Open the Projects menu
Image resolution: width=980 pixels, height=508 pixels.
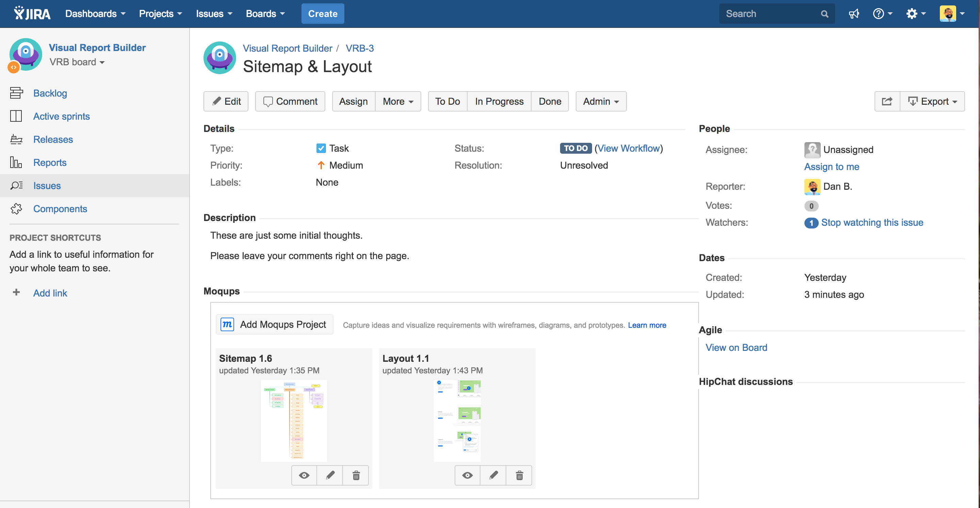click(x=160, y=14)
